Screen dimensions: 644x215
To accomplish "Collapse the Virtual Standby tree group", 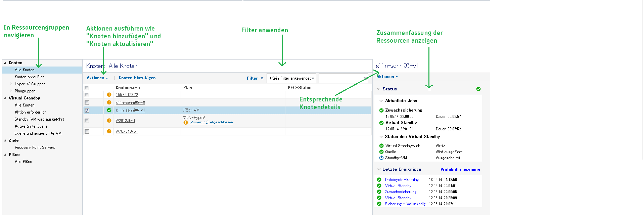I will (5, 98).
